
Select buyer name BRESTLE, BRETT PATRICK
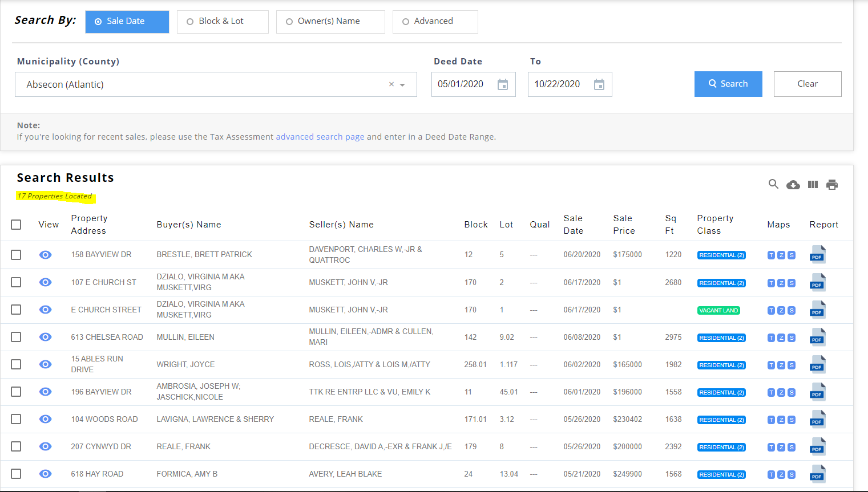click(x=204, y=255)
